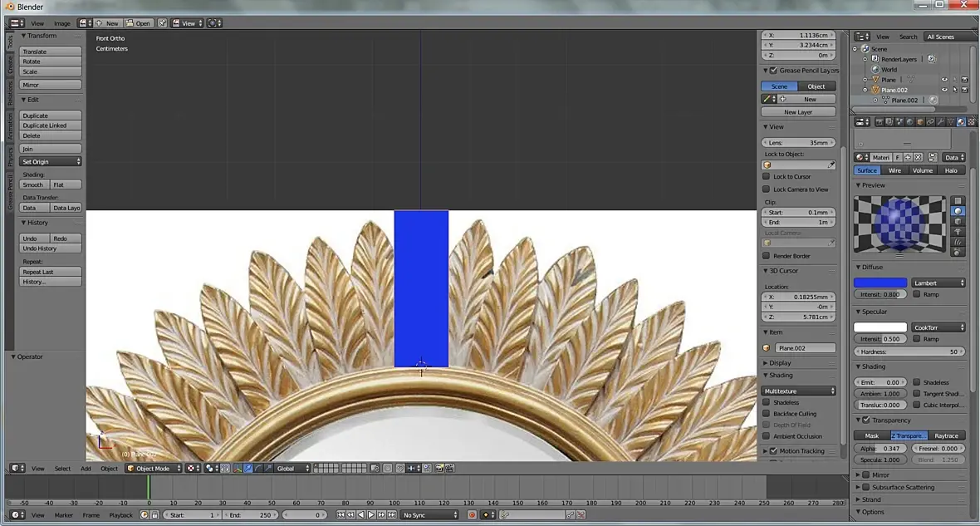Click the blue diffuse color swatch
This screenshot has height=526, width=980.
[880, 283]
